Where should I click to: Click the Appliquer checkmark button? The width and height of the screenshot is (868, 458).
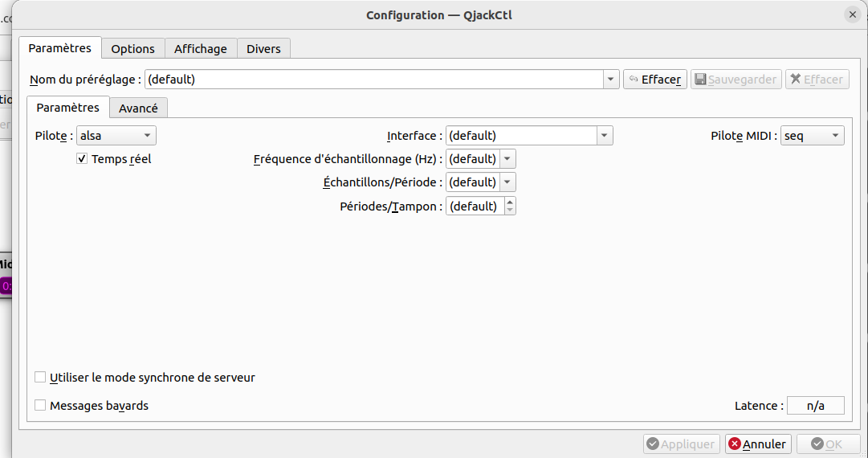coord(680,444)
